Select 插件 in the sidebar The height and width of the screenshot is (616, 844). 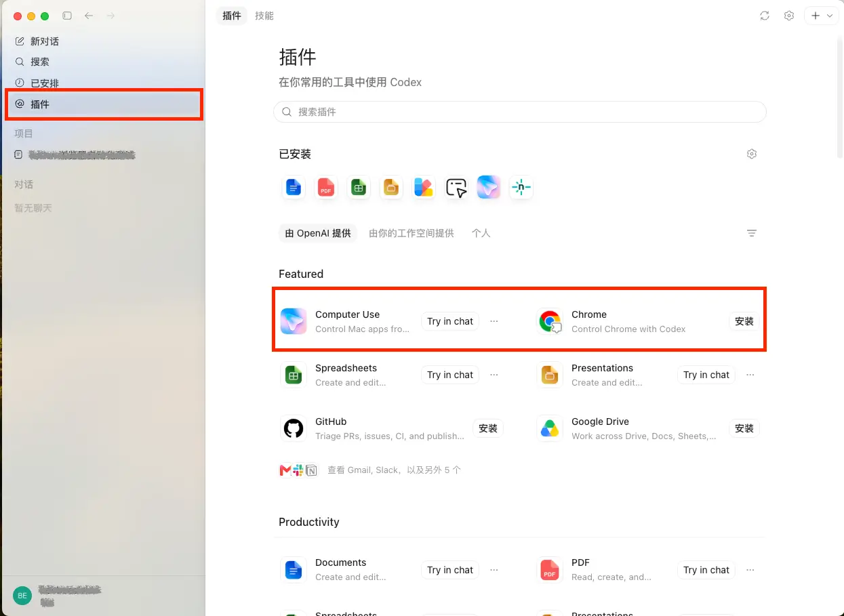click(103, 104)
